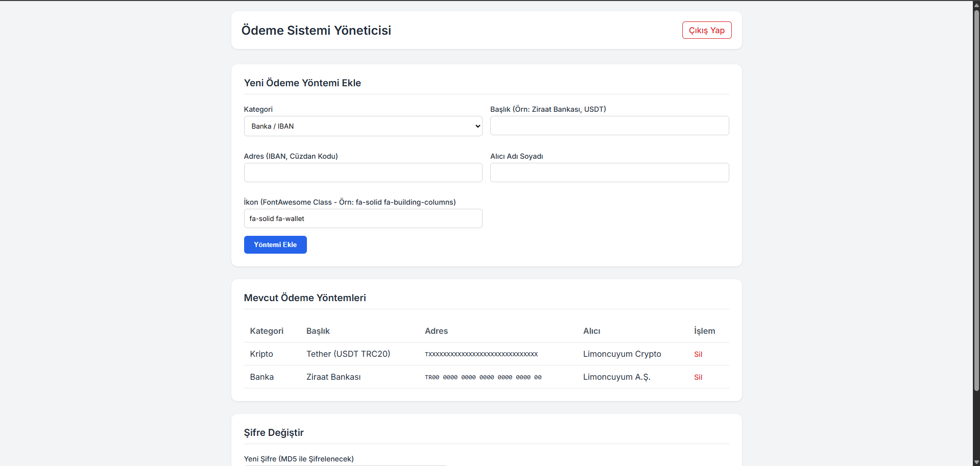Remove Ziraat Bankası entry using Sil
The width and height of the screenshot is (980, 466).
pos(698,377)
